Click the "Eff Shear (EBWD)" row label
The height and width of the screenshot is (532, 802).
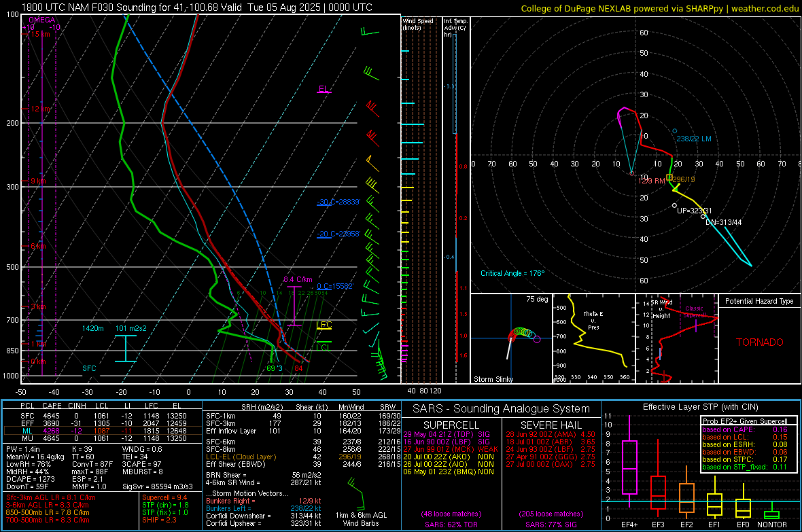(x=236, y=464)
